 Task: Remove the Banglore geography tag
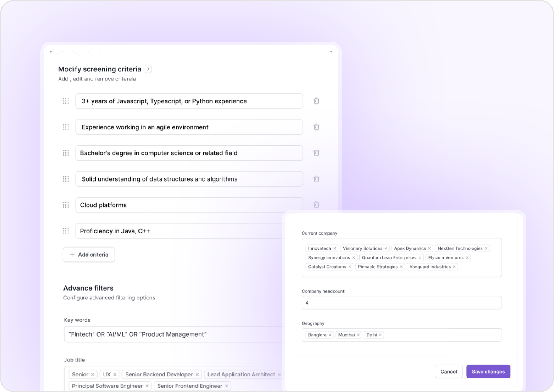coord(330,335)
